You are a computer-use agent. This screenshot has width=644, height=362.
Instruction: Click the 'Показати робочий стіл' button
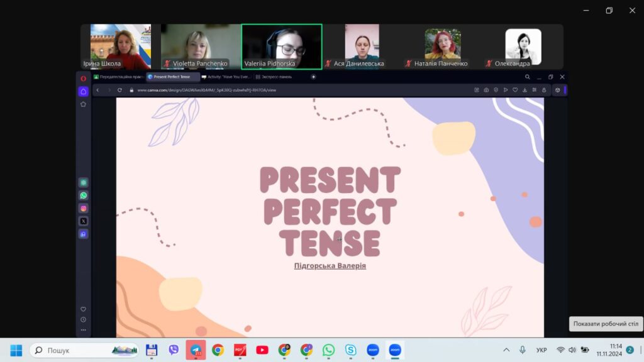coord(606,324)
